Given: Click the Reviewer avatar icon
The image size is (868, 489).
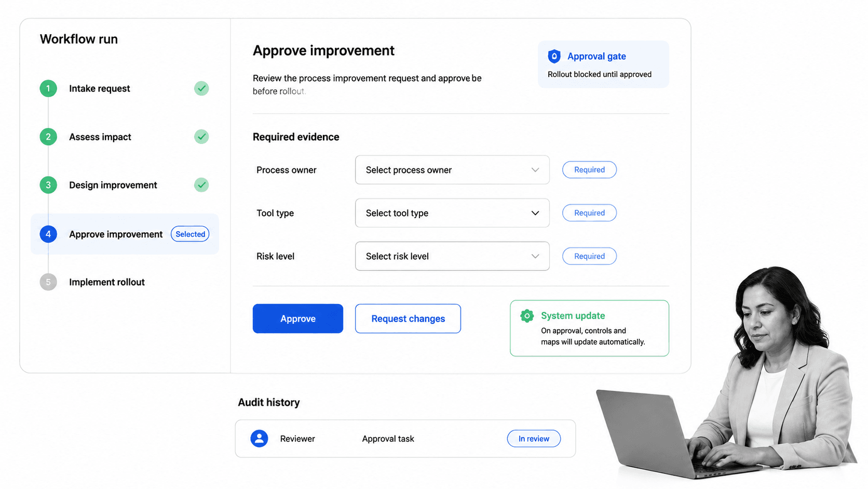Looking at the screenshot, I should (259, 439).
